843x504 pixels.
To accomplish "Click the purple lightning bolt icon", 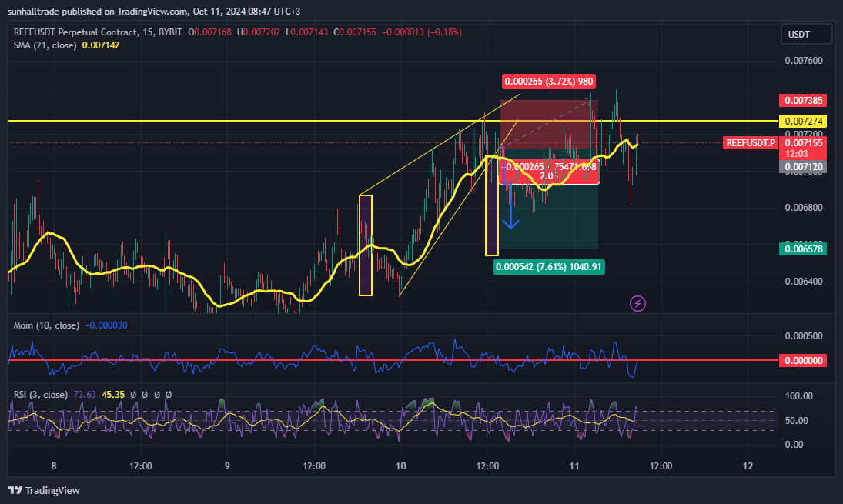I will tap(637, 304).
